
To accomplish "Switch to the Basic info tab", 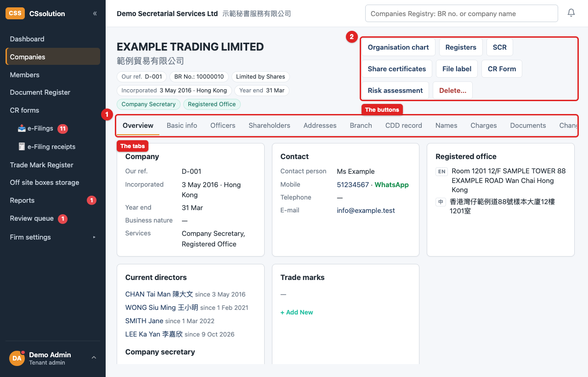I will 182,126.
